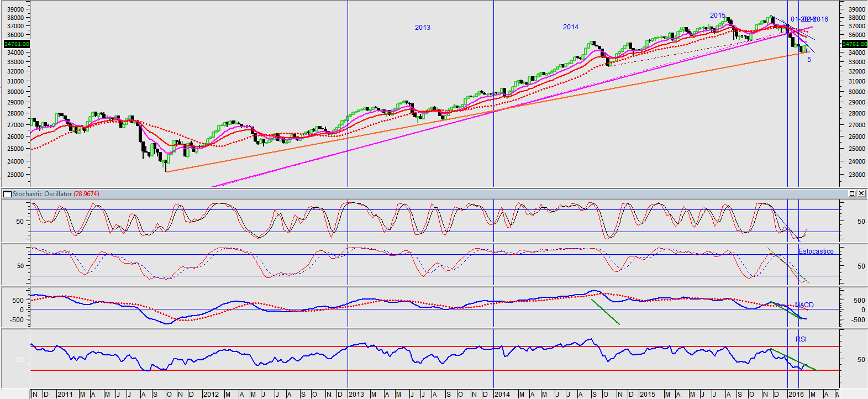This screenshot has width=868, height=399.
Task: Click -500 on the right MACD axis
Action: 859,320
